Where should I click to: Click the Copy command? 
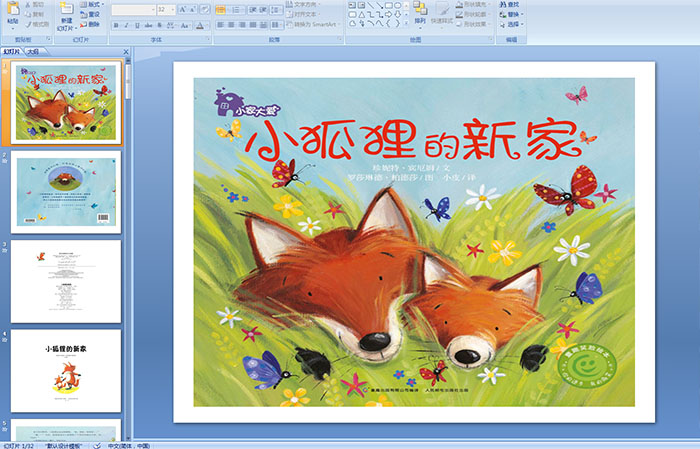point(34,14)
